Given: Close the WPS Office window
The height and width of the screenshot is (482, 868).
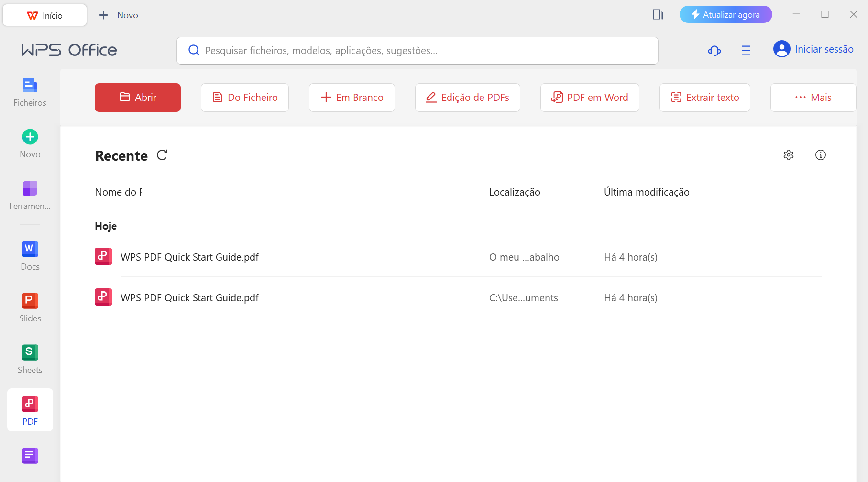Looking at the screenshot, I should [854, 14].
